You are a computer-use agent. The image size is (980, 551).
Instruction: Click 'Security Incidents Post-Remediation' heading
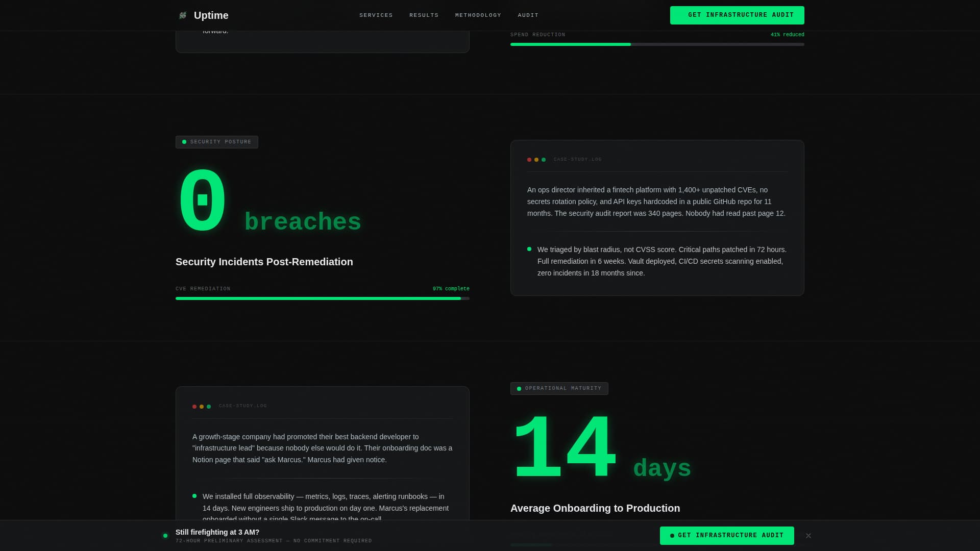pos(264,262)
